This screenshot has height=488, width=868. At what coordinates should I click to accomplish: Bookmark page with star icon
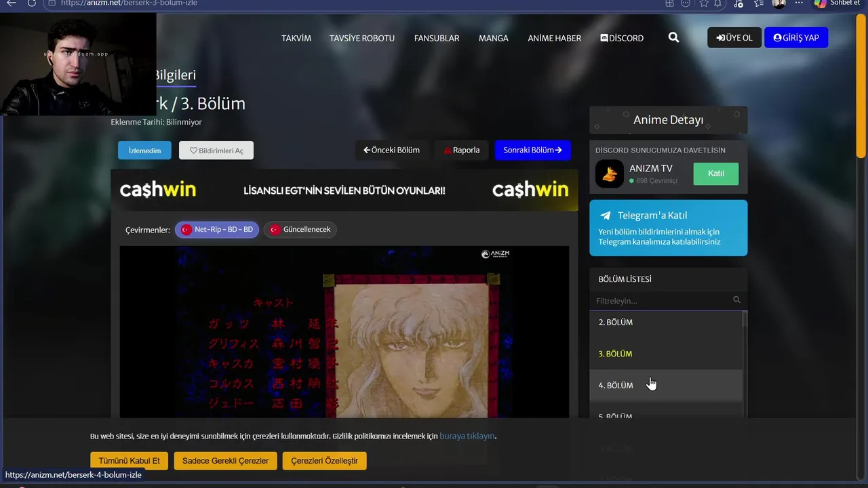coord(704,3)
